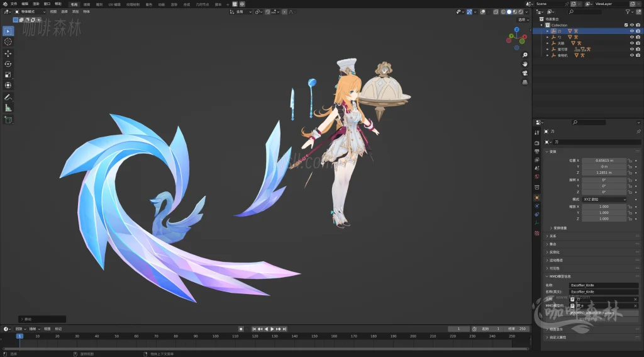Switch to the 几何节点 workspace tab

coord(202,4)
